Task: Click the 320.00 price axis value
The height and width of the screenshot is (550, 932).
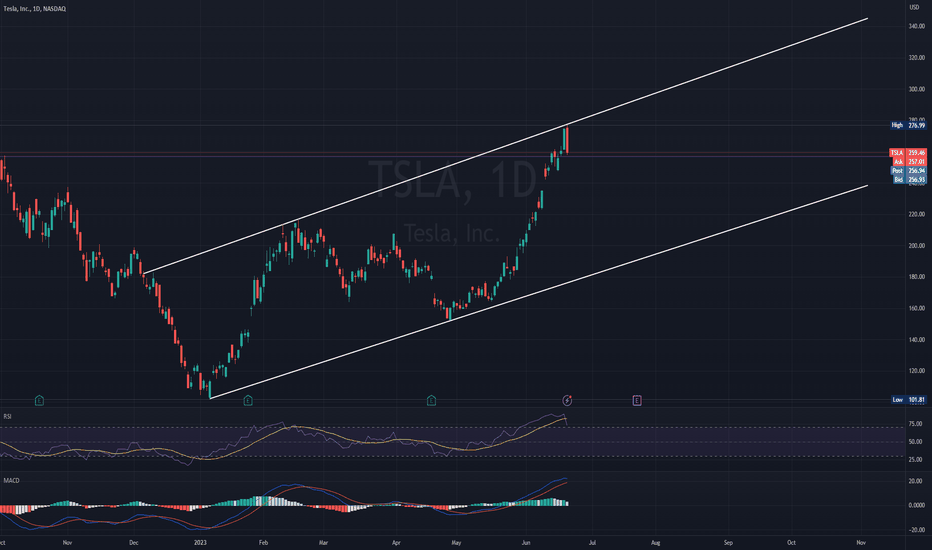Action: click(917, 58)
